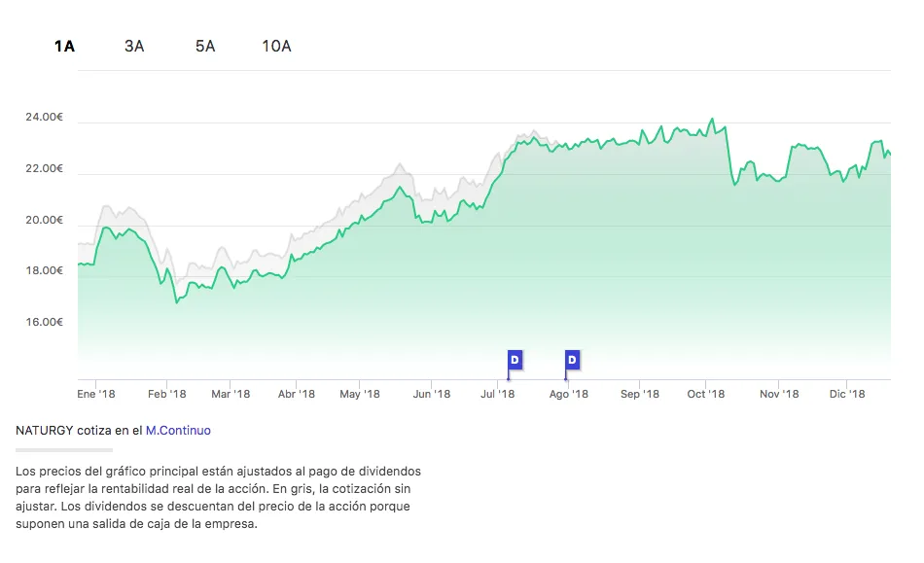The image size is (924, 563).
Task: Click the Ene '18 axis label
Action: tap(95, 394)
